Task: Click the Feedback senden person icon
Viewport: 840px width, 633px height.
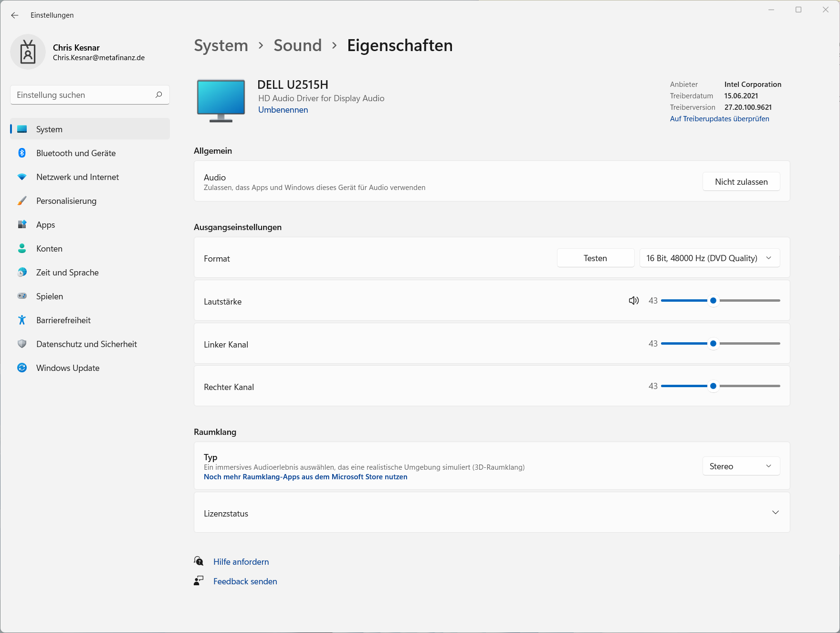Action: click(199, 581)
